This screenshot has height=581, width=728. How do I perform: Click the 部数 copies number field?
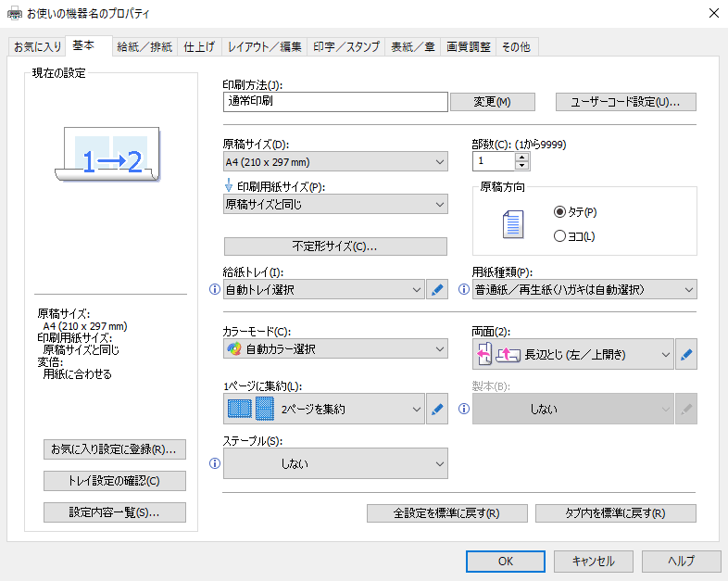pyautogui.click(x=493, y=161)
